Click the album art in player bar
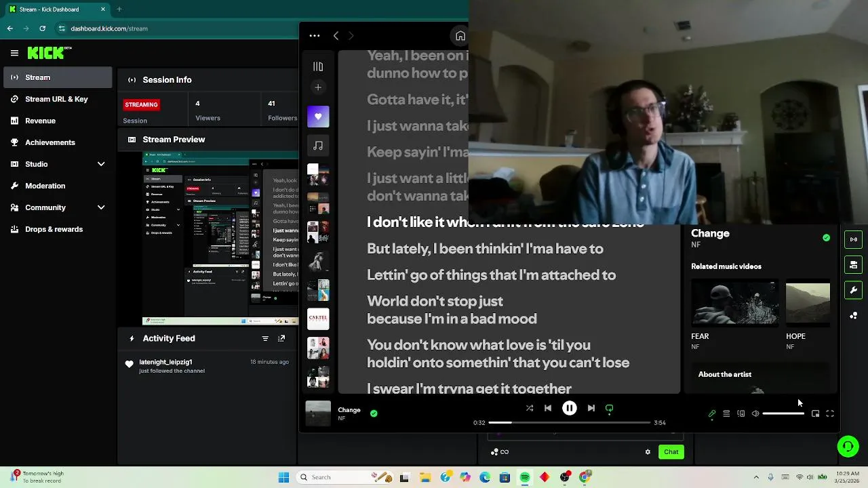 [x=318, y=413]
